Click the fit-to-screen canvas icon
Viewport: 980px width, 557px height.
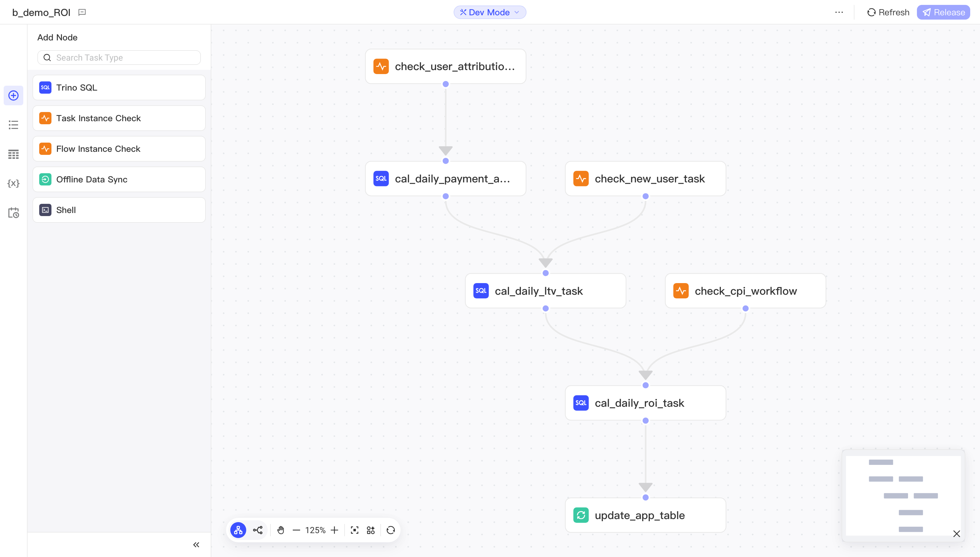[355, 530]
